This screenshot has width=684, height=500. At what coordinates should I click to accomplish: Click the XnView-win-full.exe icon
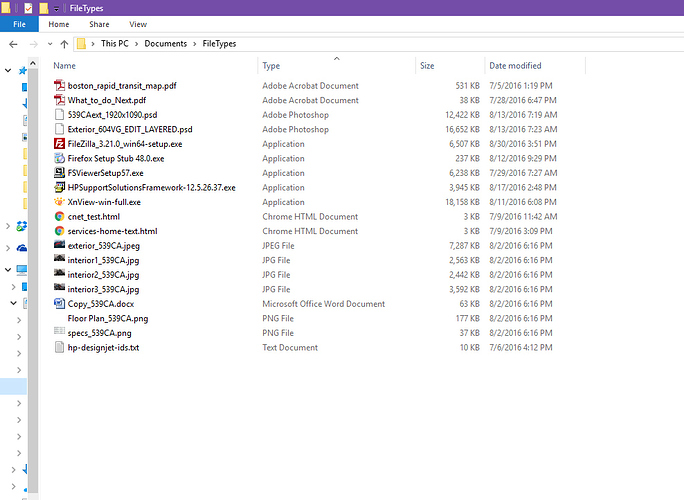click(x=59, y=202)
